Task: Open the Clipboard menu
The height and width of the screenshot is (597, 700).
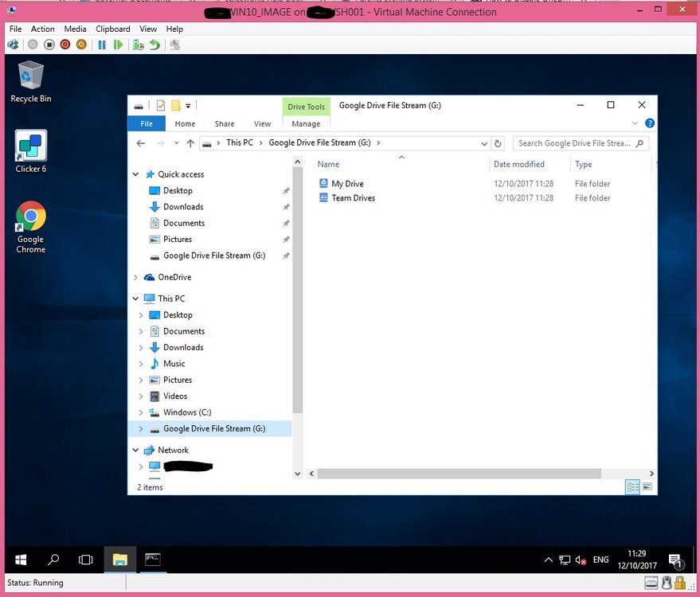Action: coord(113,29)
